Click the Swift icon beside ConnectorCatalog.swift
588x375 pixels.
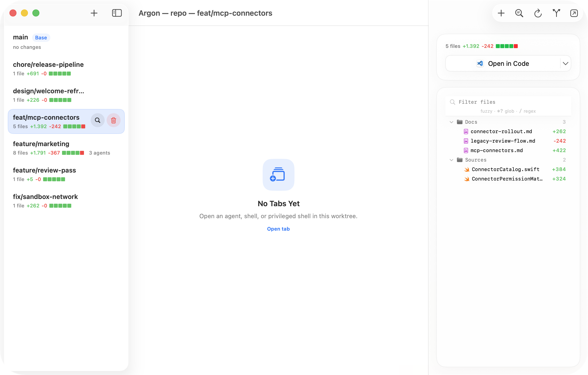[x=466, y=169]
